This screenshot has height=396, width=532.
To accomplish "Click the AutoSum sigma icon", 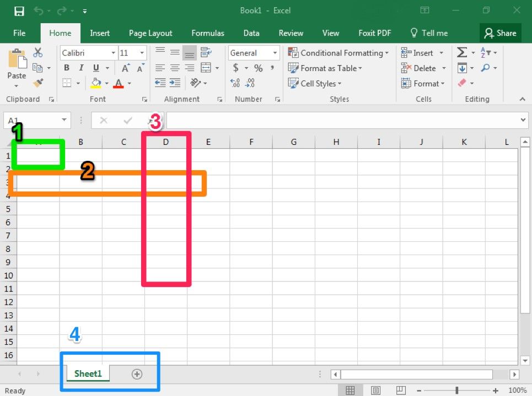I will [462, 53].
